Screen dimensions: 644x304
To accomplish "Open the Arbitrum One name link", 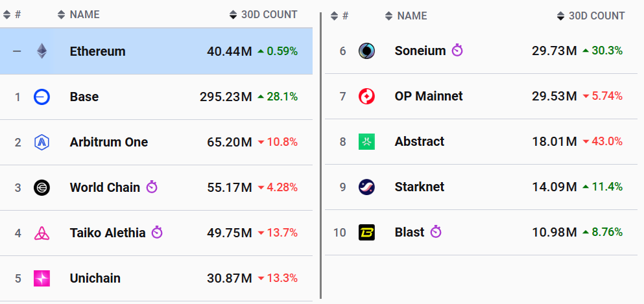I will click(x=109, y=142).
